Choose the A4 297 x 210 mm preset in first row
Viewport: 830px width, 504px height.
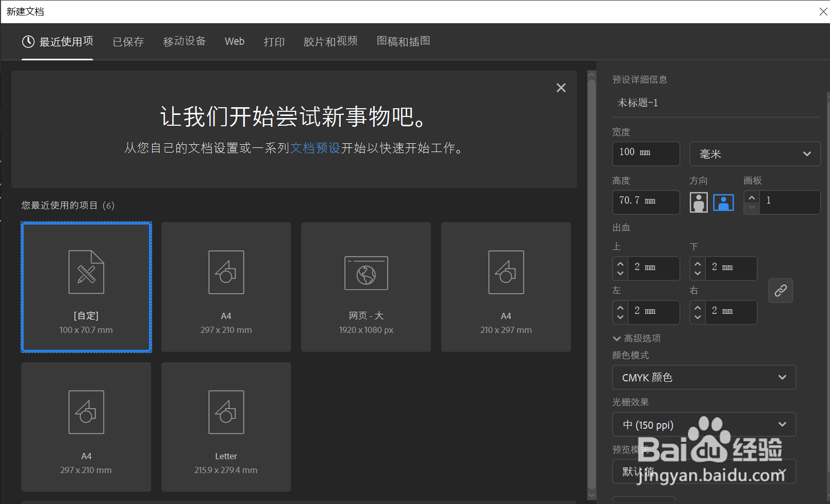[226, 287]
